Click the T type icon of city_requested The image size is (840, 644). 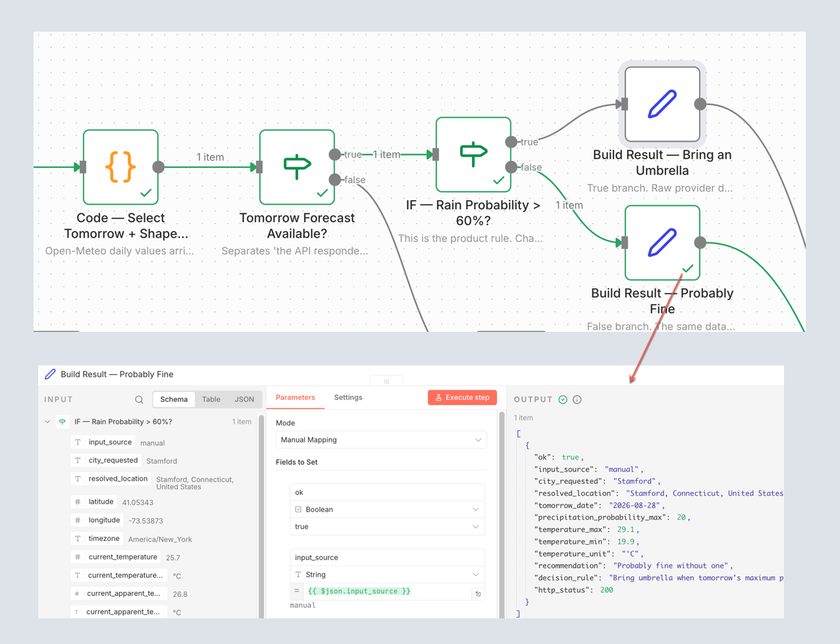point(78,460)
